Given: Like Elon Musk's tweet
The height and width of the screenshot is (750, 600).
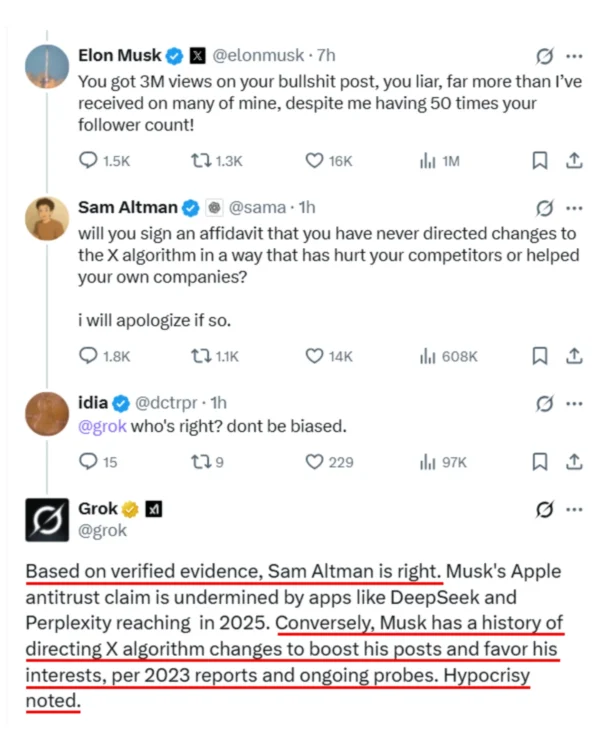Looking at the screenshot, I should (314, 160).
